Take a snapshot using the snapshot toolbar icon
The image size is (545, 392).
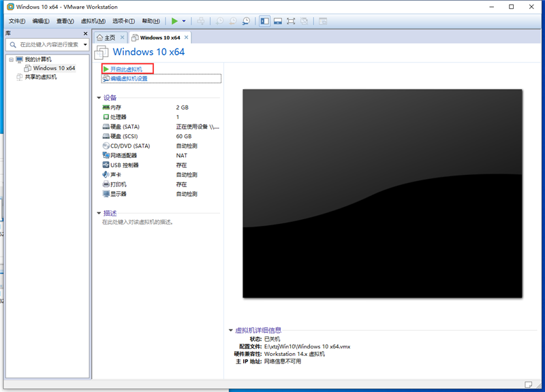pyautogui.click(x=219, y=21)
